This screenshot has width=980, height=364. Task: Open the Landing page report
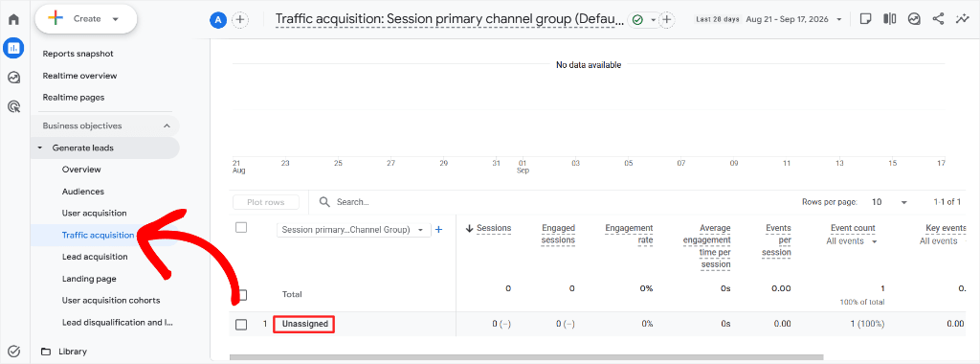(89, 279)
